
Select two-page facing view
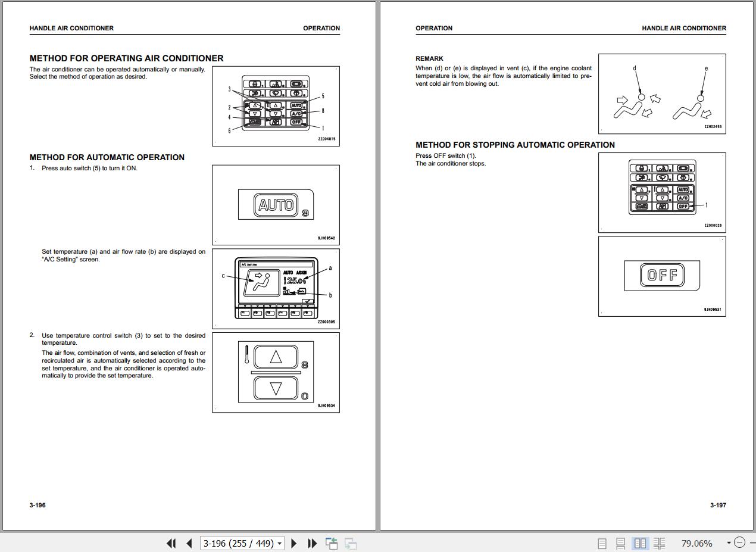pyautogui.click(x=640, y=543)
